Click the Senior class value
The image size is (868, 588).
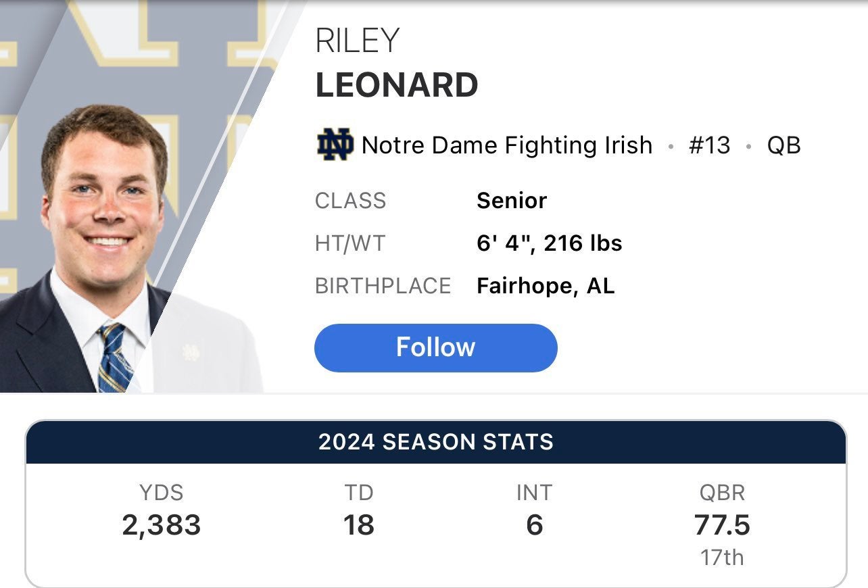coord(512,201)
